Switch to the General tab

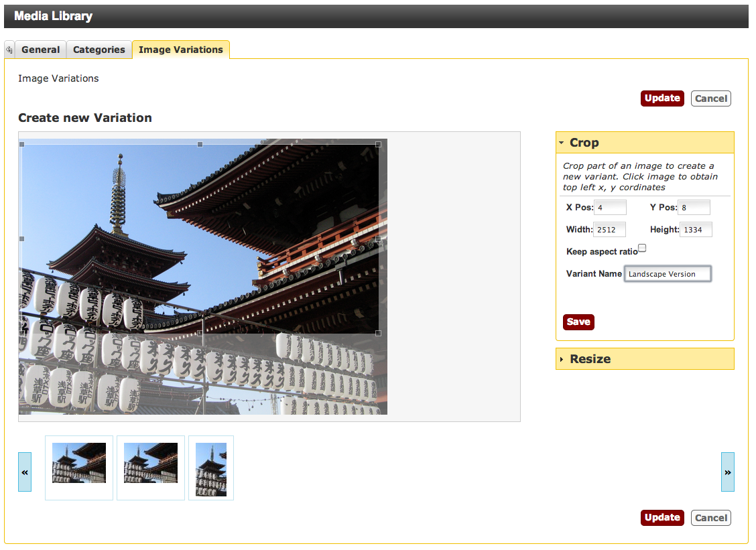pos(40,50)
